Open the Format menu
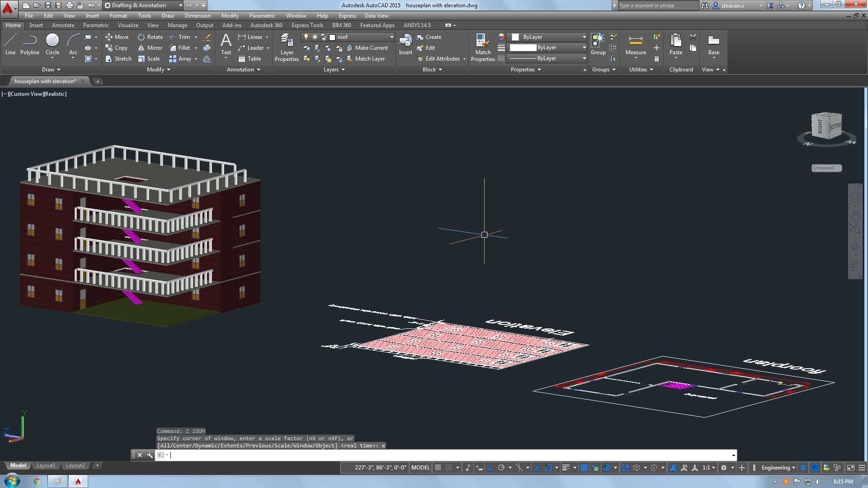 pos(118,16)
